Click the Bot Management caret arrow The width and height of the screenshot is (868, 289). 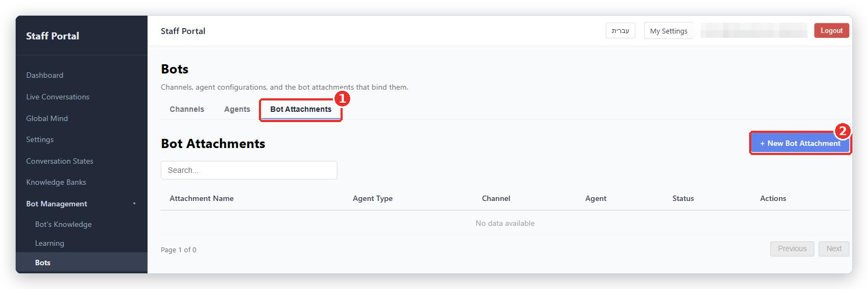(x=134, y=204)
